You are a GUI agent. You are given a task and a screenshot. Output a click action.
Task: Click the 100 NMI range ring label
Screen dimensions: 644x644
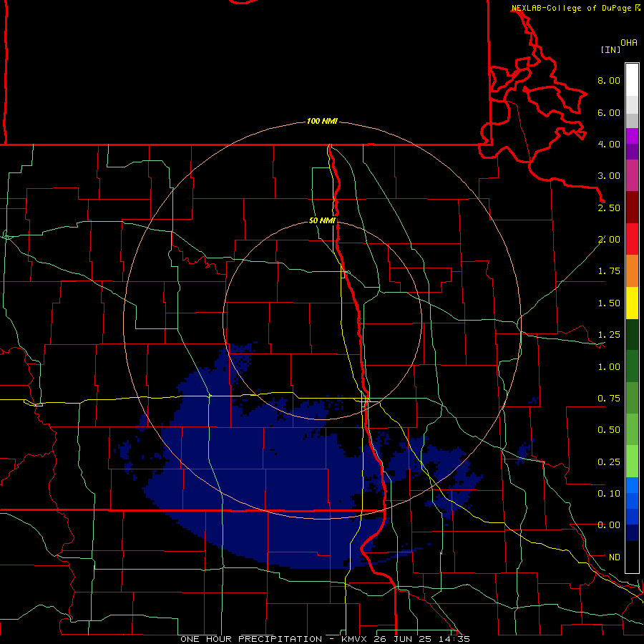point(322,121)
